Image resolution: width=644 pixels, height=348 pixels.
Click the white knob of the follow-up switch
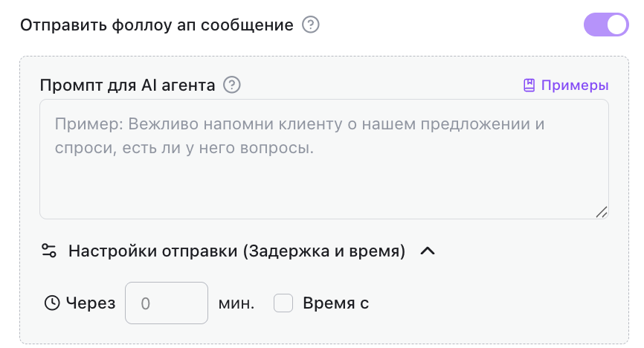tap(616, 25)
